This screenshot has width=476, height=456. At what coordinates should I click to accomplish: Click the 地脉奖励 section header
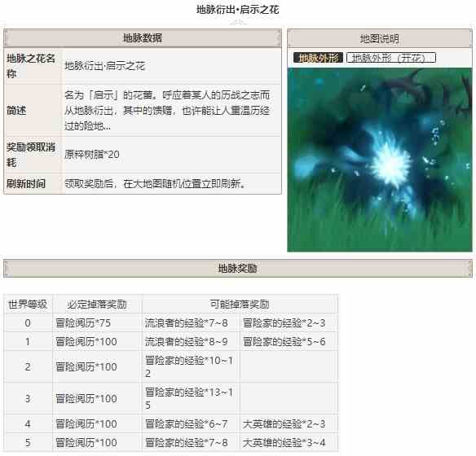coord(238,269)
